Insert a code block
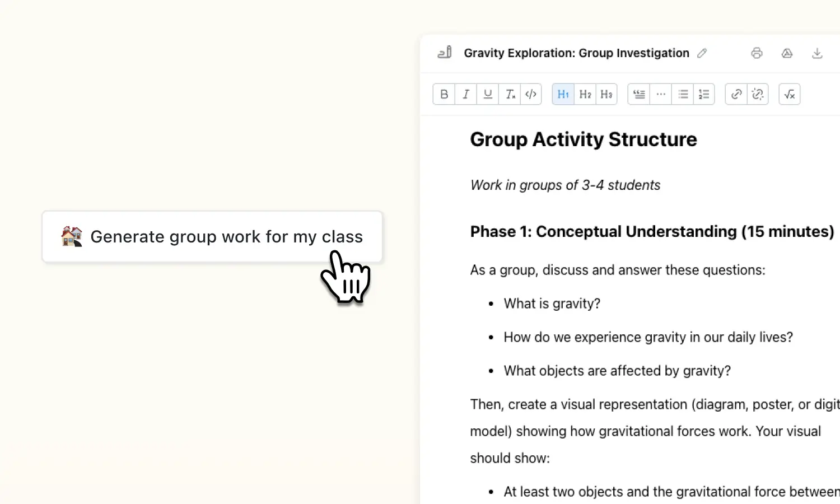The width and height of the screenshot is (840, 504). click(x=530, y=94)
